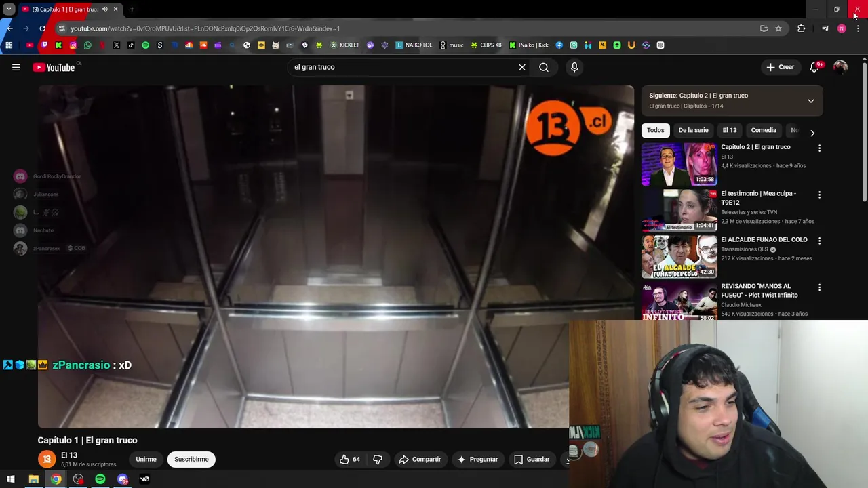Image resolution: width=868 pixels, height=488 pixels.
Task: Go back to the previous page
Action: click(9, 28)
